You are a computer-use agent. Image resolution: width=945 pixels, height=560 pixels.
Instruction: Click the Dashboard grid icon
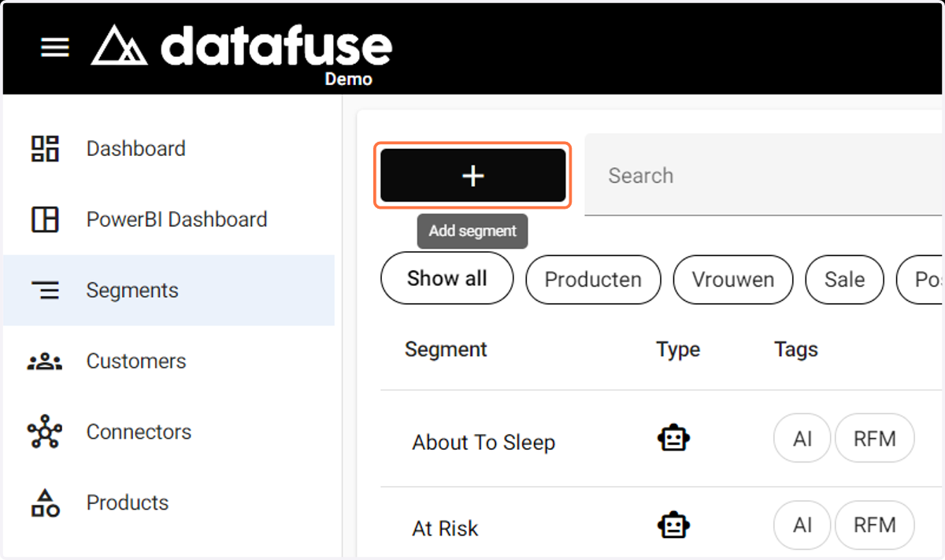[x=45, y=149]
